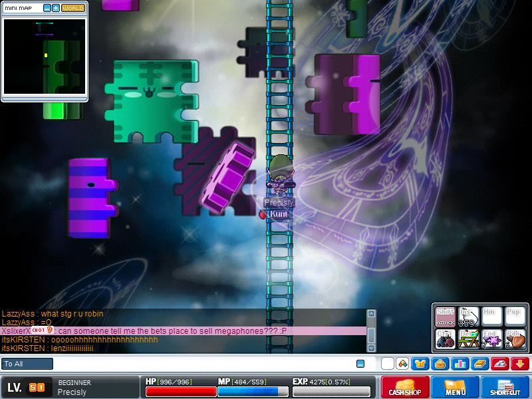532x399 pixels.
Task: Click the 'Kunt' guild name tag
Action: pos(279,214)
